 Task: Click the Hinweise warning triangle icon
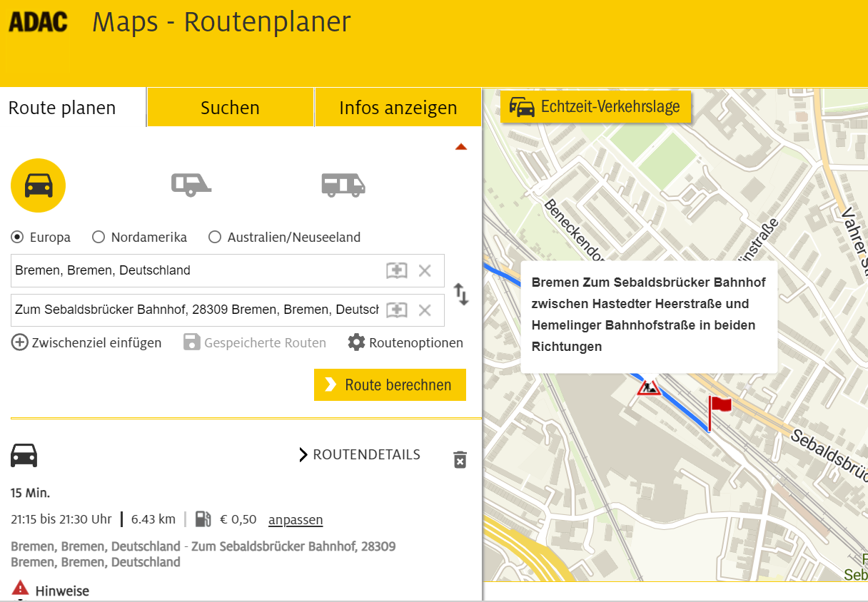(20, 589)
